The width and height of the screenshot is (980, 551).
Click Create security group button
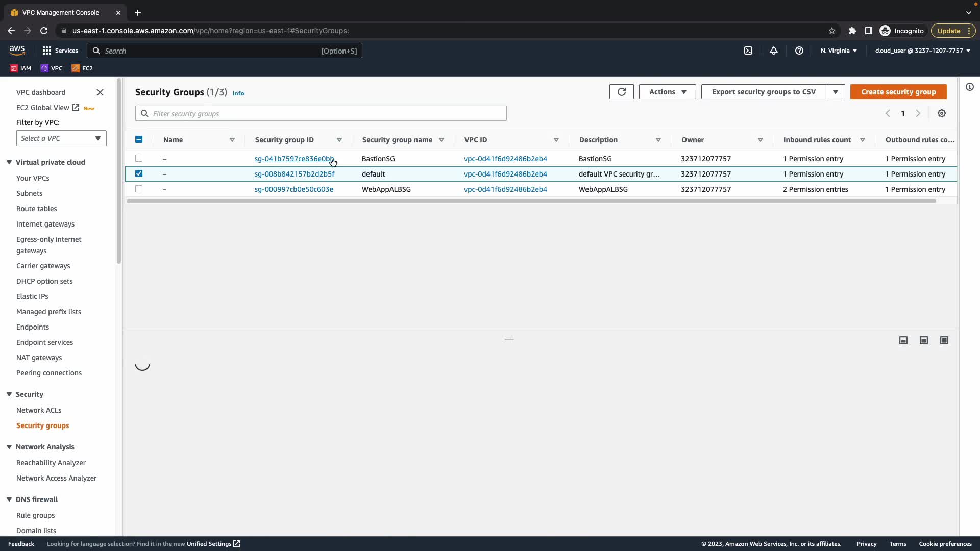click(898, 92)
